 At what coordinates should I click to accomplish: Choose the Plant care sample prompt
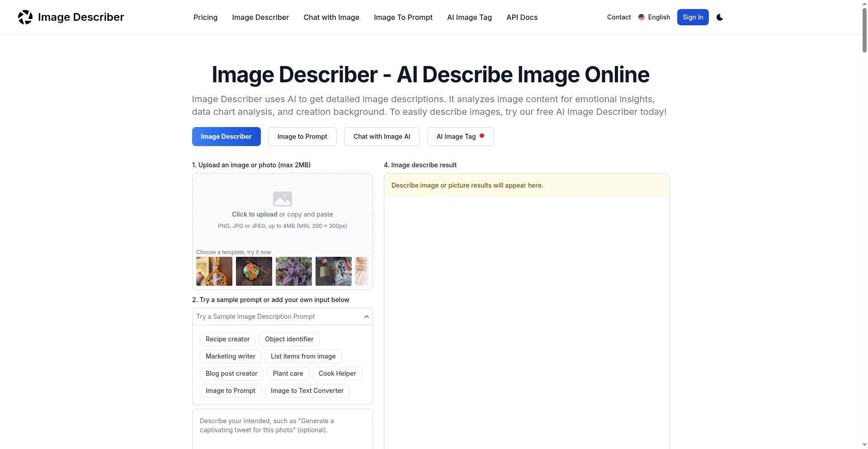(x=288, y=373)
